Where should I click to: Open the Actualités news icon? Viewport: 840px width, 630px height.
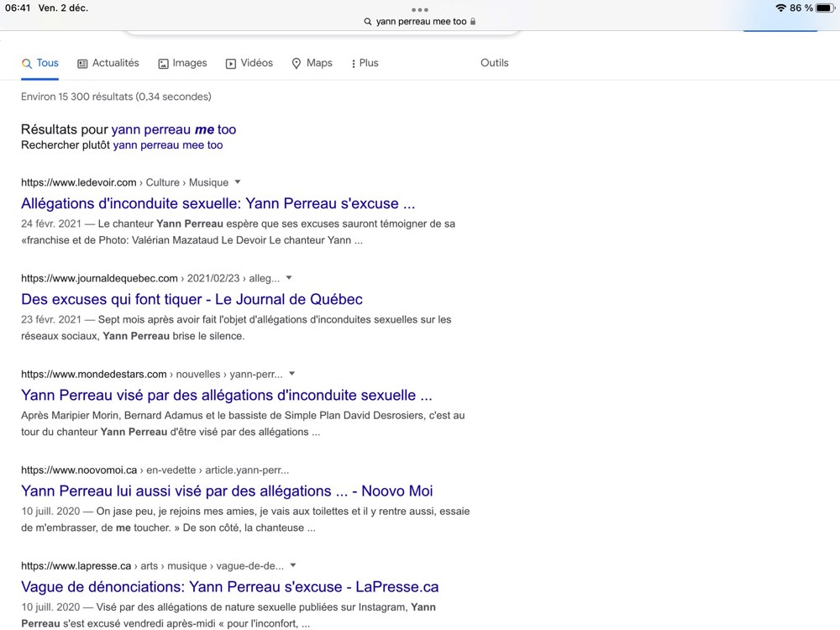[x=82, y=64]
